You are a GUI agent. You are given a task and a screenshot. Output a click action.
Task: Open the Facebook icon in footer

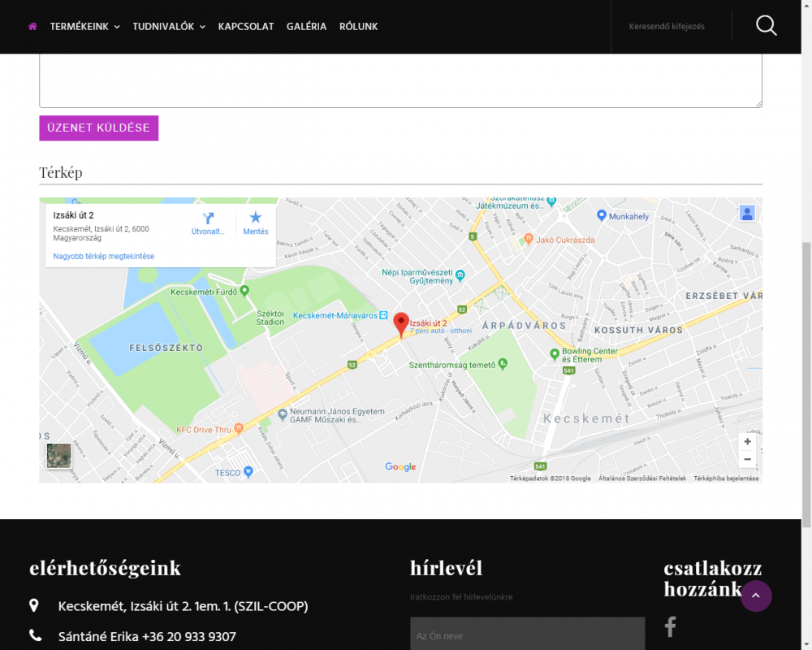click(671, 626)
